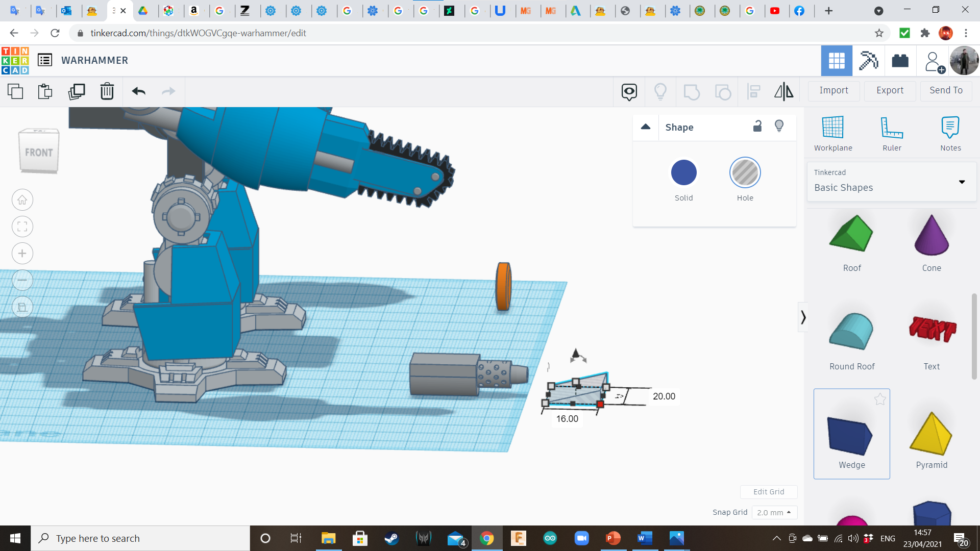
Task: Click Home view button
Action: (22, 200)
